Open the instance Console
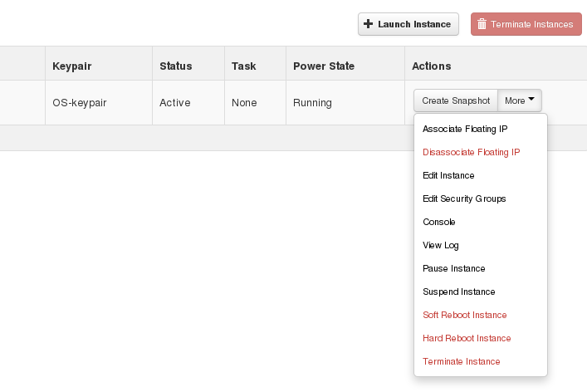 pos(439,223)
